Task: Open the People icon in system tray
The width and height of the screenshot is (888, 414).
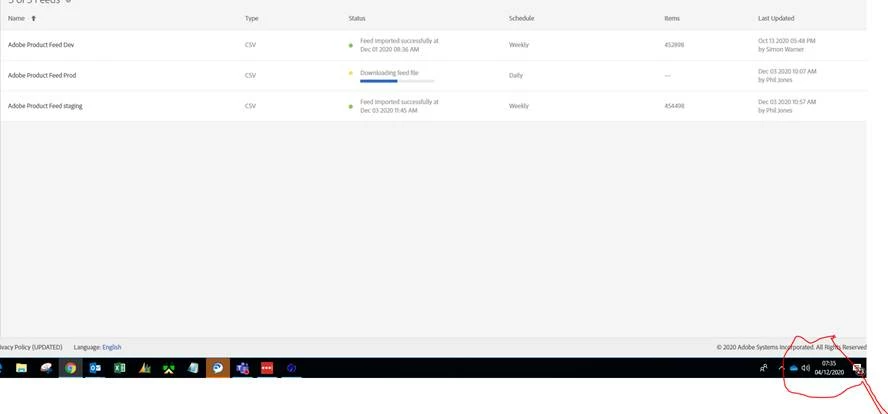Action: [x=764, y=368]
